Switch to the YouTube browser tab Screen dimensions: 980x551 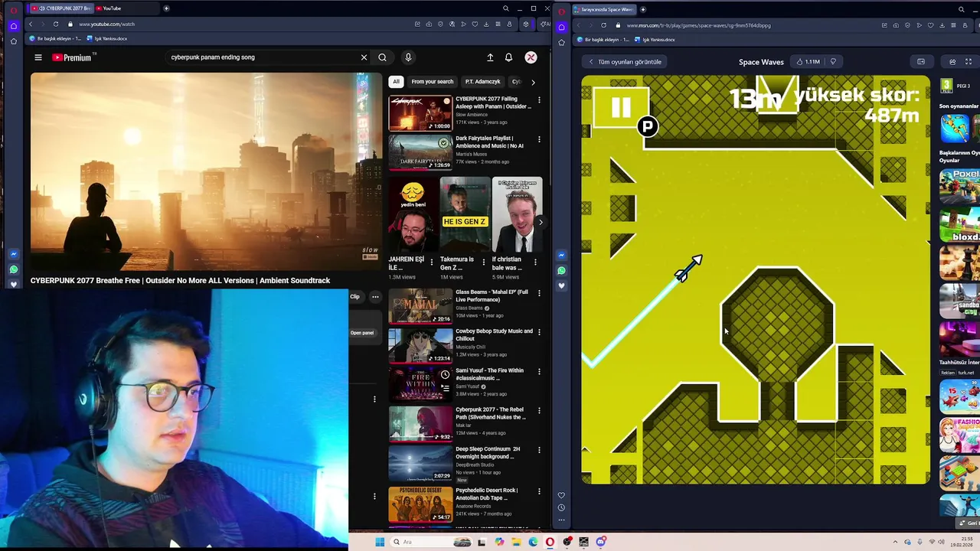coord(126,8)
